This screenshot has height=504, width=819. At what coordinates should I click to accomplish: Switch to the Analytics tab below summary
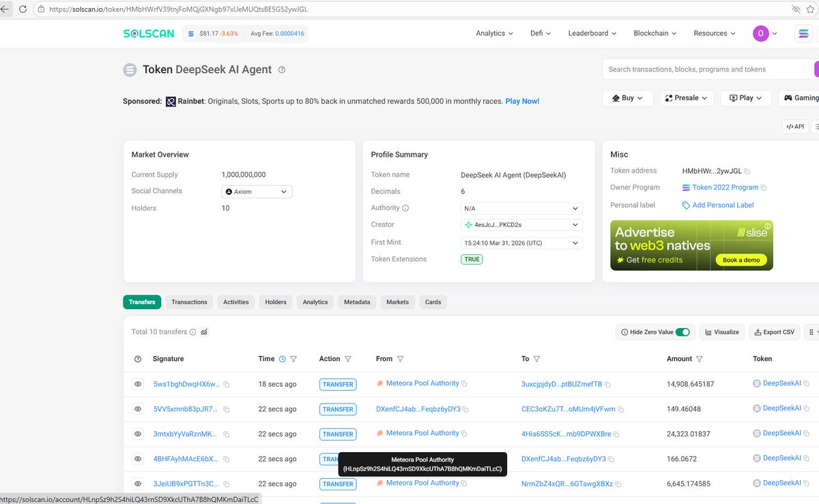point(315,302)
